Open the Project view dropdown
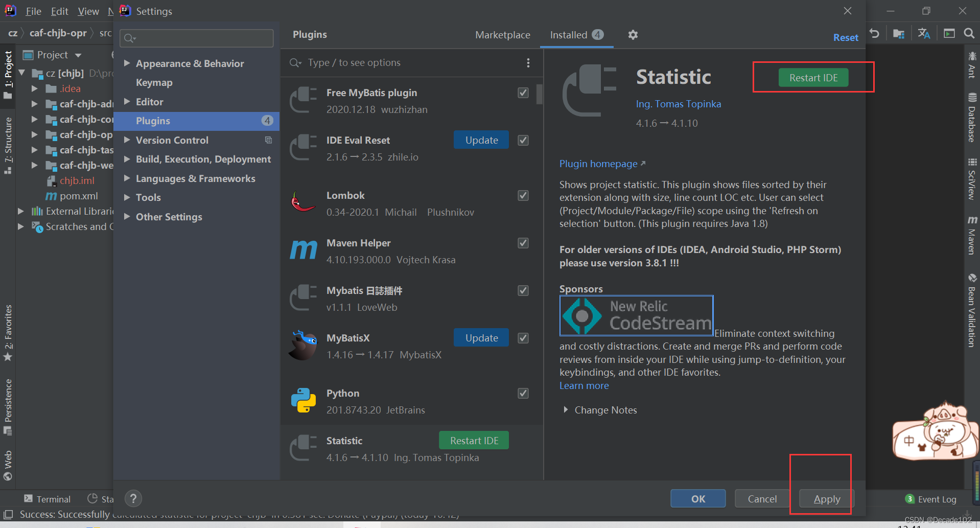This screenshot has height=528, width=980. click(x=78, y=55)
